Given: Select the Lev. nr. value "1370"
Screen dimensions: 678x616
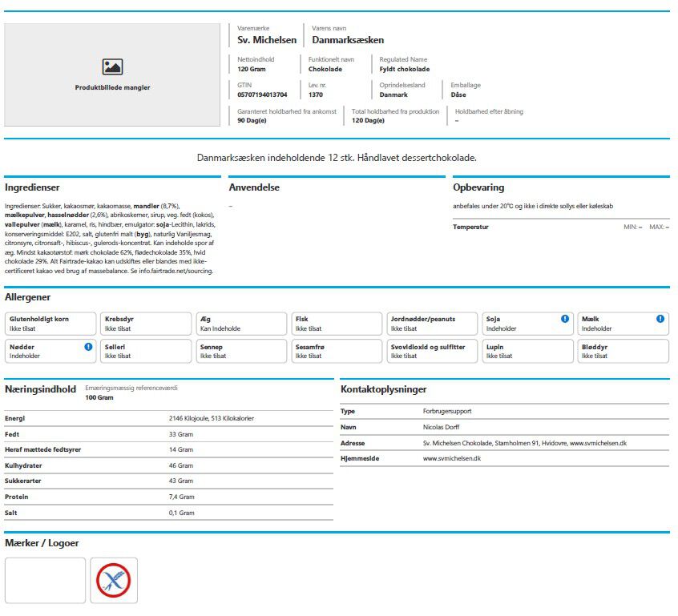Looking at the screenshot, I should click(316, 95).
